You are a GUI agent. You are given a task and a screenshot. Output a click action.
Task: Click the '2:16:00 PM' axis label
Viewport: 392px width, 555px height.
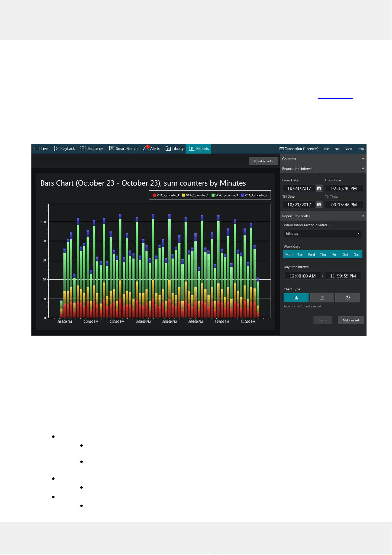65,322
